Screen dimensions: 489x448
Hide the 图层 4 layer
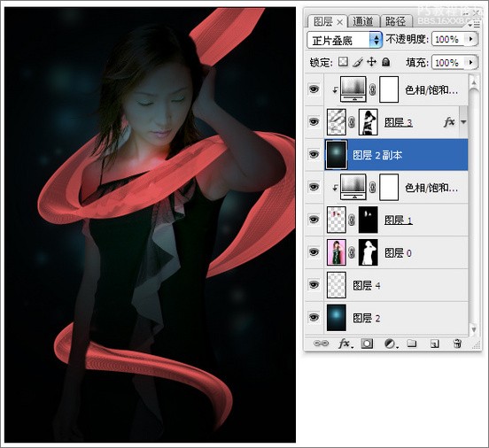[x=314, y=284]
